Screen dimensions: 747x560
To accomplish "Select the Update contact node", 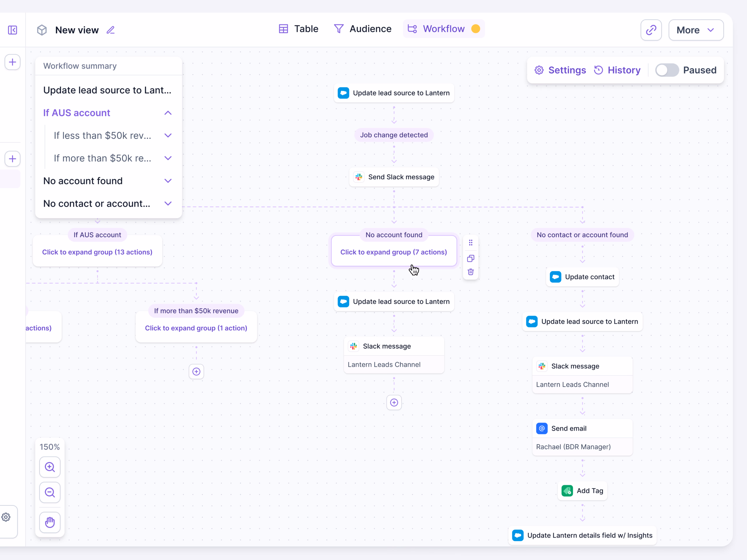I will pos(582,277).
